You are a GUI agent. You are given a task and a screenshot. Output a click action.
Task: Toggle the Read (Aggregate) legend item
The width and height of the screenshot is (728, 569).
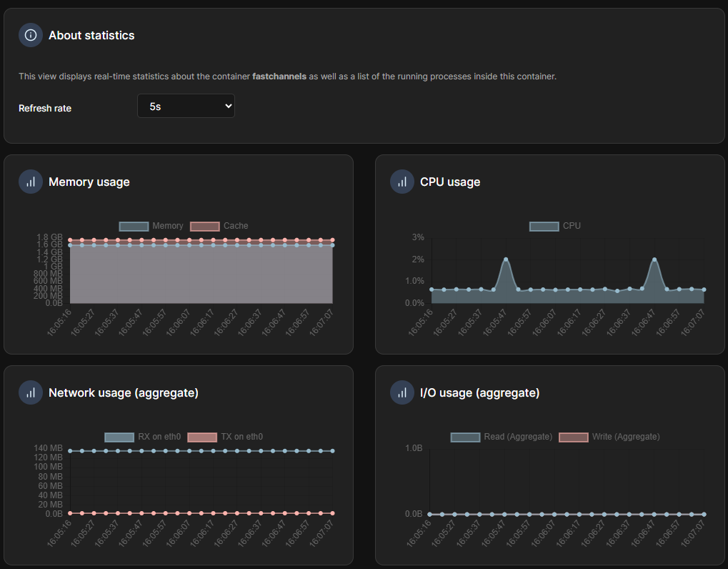[x=502, y=437]
